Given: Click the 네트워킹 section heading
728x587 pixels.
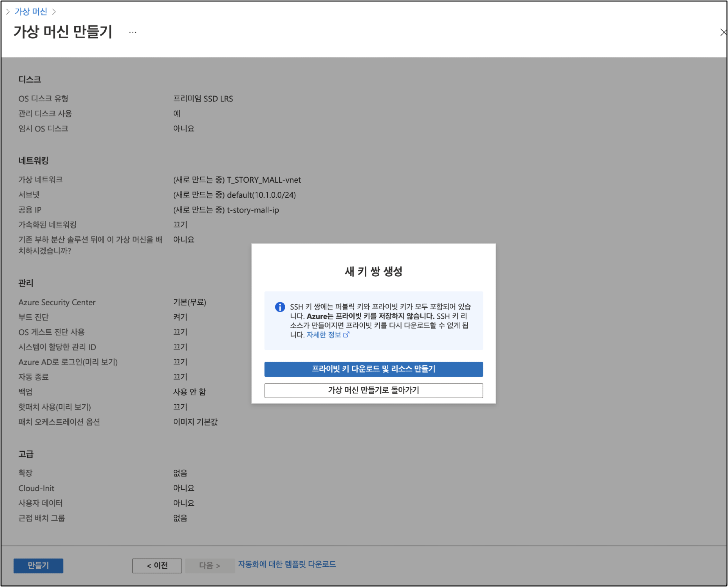Looking at the screenshot, I should coord(33,161).
